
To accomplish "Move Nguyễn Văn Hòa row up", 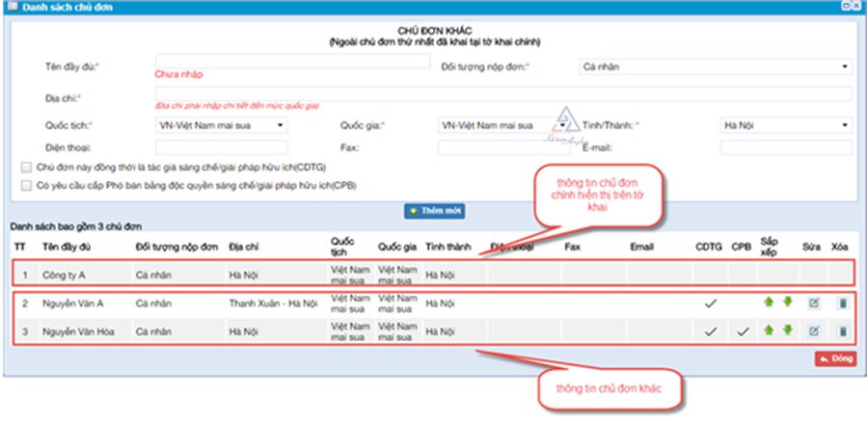I will 769,331.
